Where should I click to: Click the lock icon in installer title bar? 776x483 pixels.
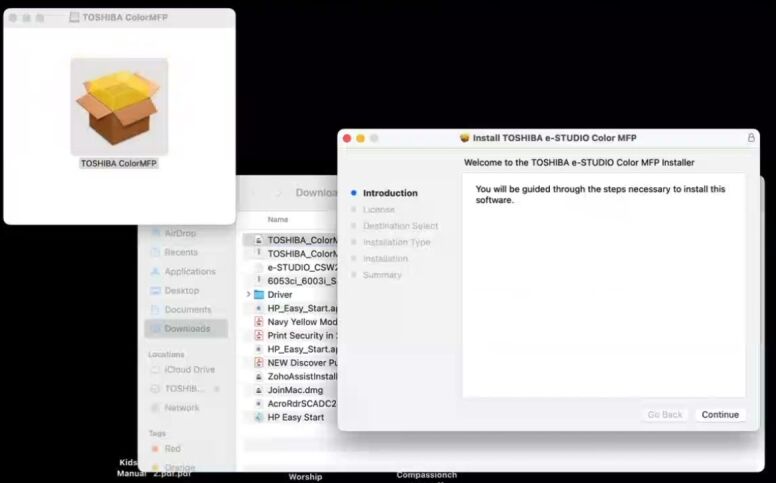[x=751, y=138]
